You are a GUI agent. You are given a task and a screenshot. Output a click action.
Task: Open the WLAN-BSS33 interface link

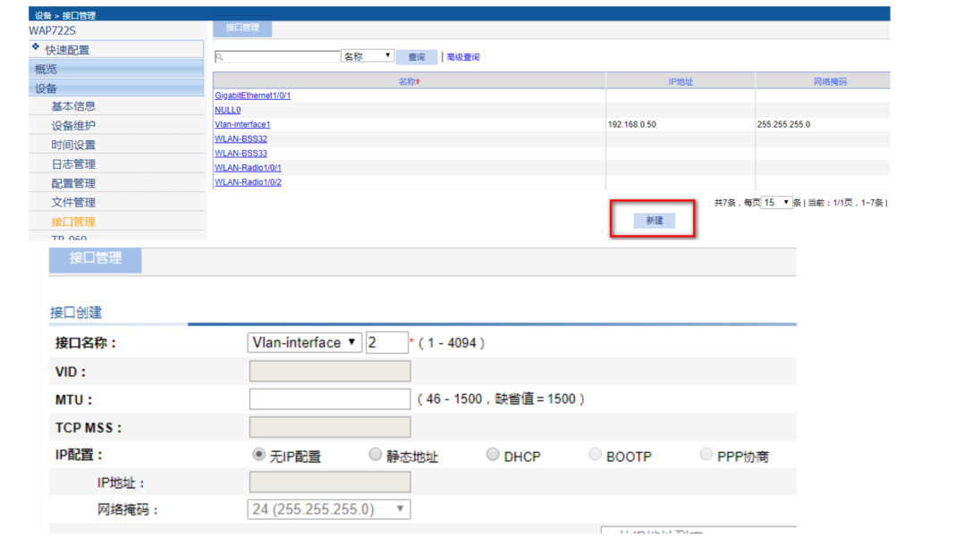pos(241,153)
